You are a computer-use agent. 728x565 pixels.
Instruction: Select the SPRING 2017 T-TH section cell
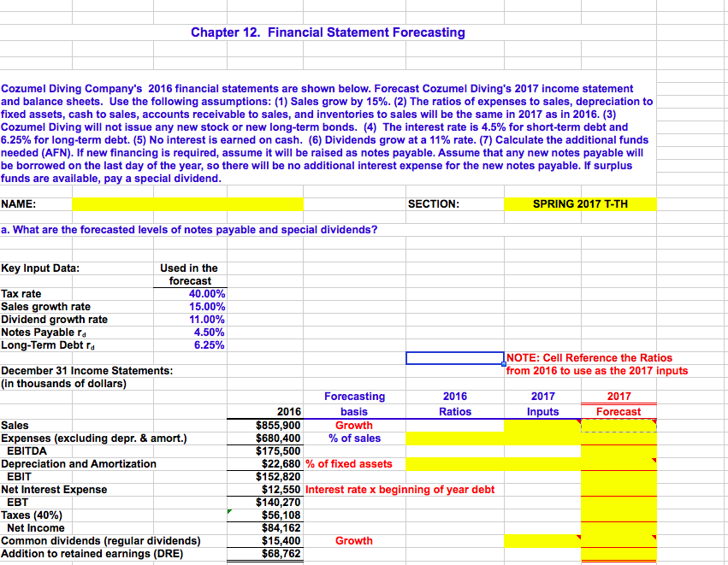[580, 204]
